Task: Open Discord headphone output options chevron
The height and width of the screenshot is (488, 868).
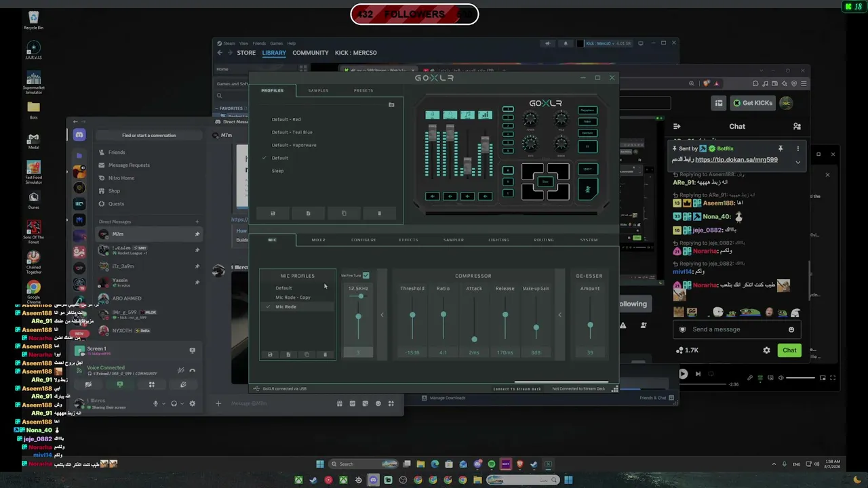Action: 181,404
